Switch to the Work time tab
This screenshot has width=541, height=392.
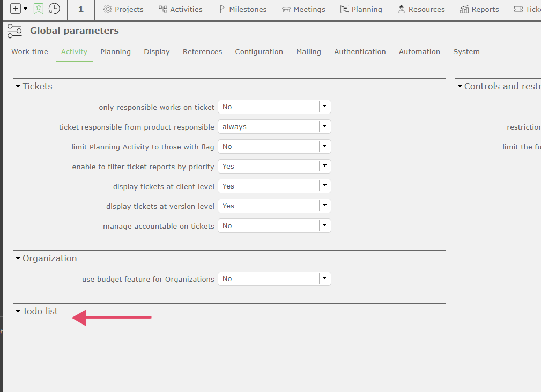(x=29, y=52)
